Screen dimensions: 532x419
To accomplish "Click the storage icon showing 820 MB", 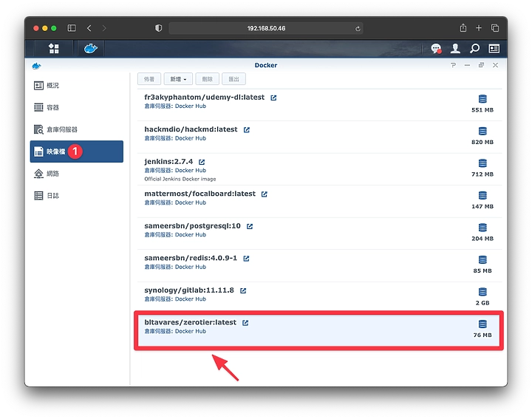I will tap(482, 131).
